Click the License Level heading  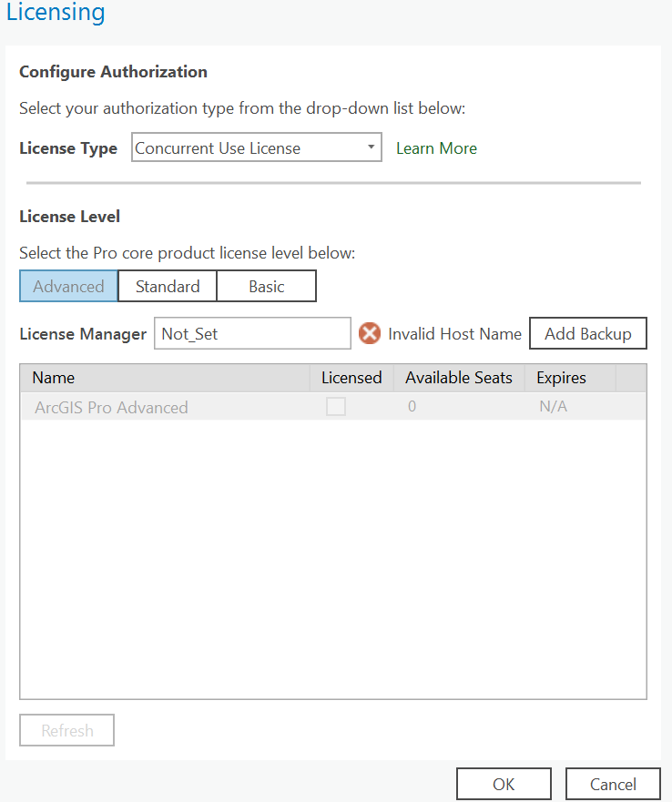tap(69, 217)
